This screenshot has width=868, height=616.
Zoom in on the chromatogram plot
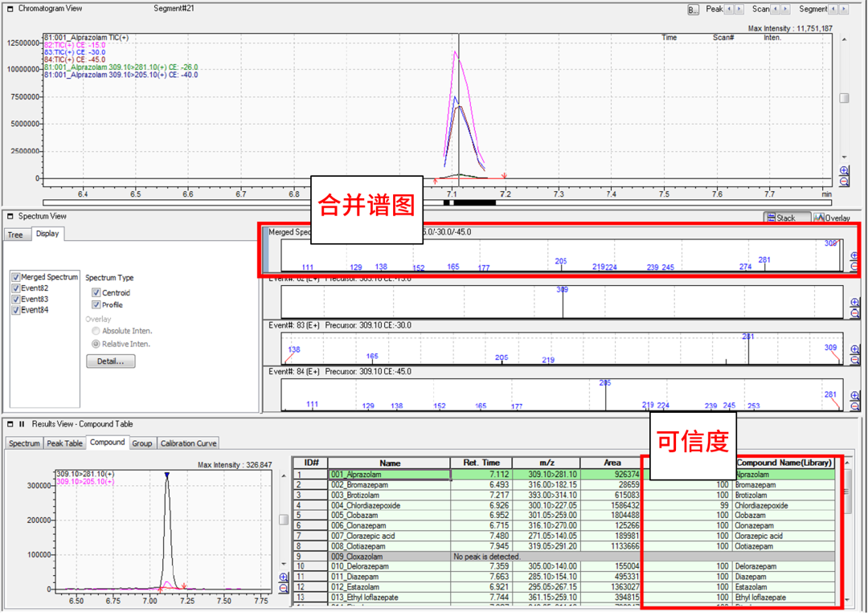pos(845,171)
